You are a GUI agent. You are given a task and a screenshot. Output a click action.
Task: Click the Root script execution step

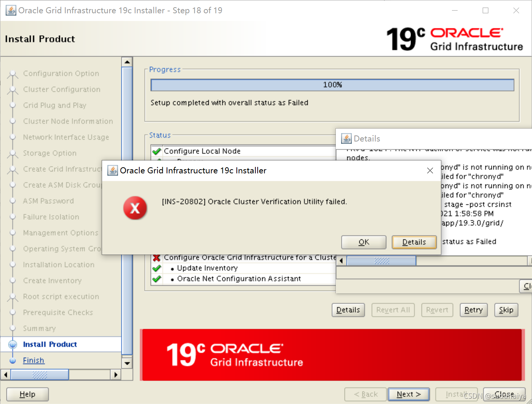tap(61, 297)
